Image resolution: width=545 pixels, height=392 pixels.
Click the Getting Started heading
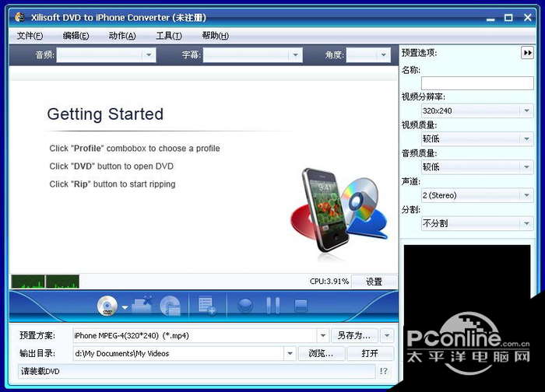coord(105,114)
